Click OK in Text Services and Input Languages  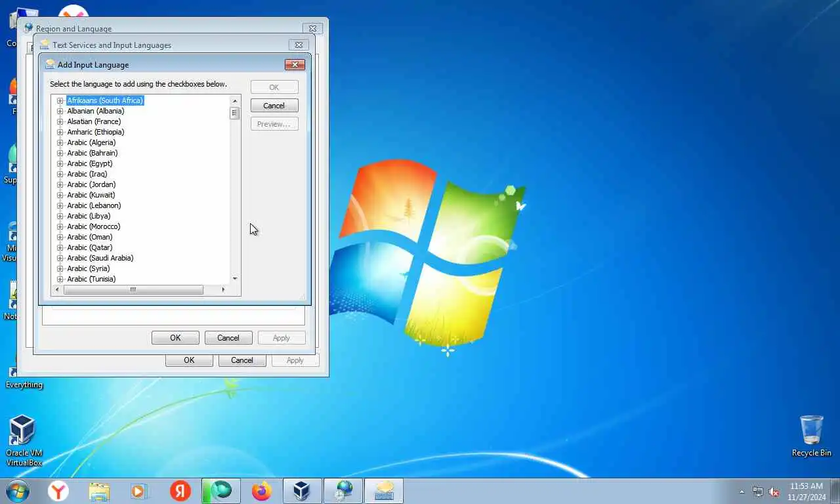tap(175, 338)
